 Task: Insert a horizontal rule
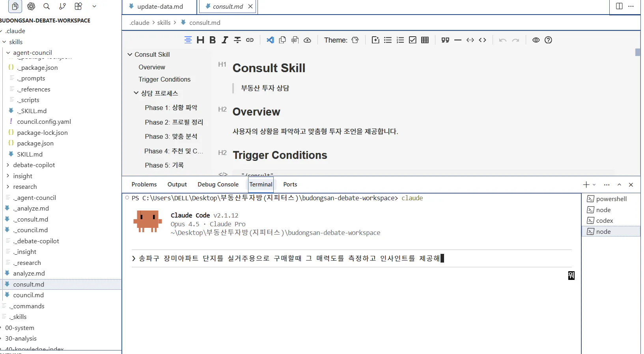[x=458, y=40]
